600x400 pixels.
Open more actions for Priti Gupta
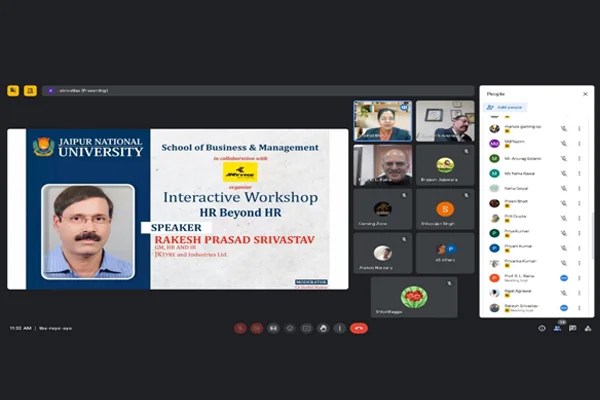point(579,218)
